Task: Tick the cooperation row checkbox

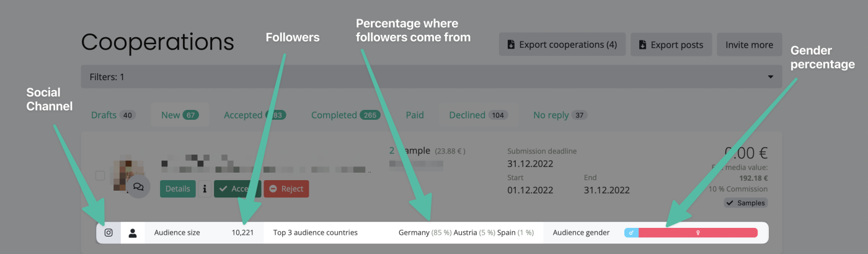Action: pos(100,176)
